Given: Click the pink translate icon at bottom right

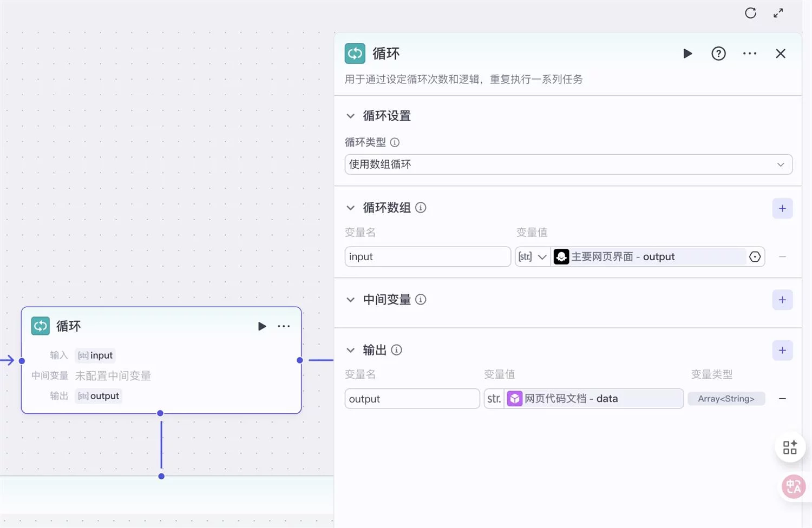Looking at the screenshot, I should coord(793,486).
